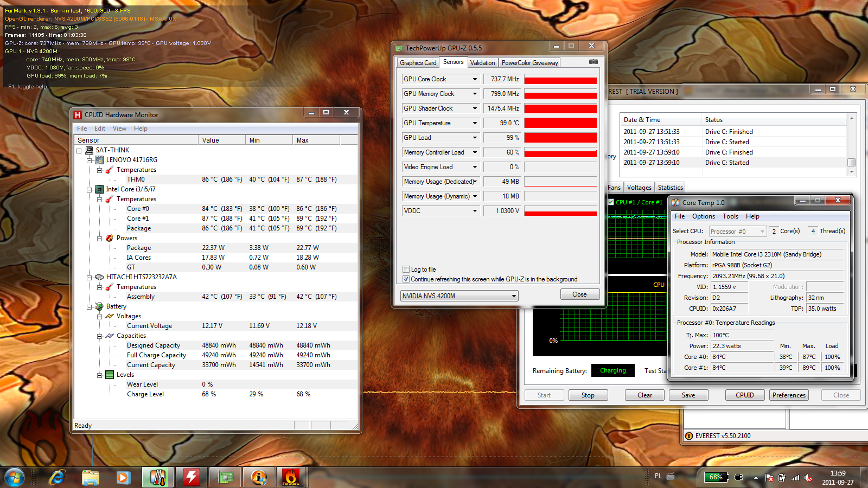Viewport: 868px width, 488px height.
Task: Open Core Temp Tools menu
Action: click(x=730, y=216)
